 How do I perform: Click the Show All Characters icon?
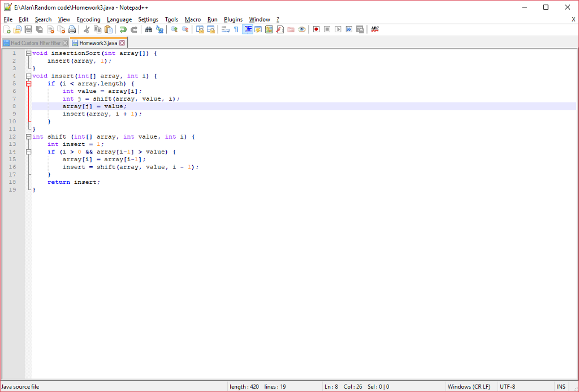click(x=236, y=29)
